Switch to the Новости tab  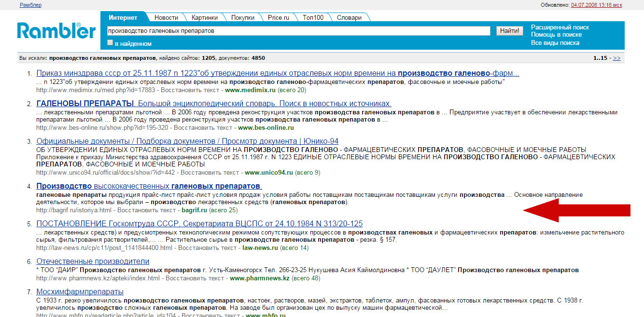pos(166,17)
